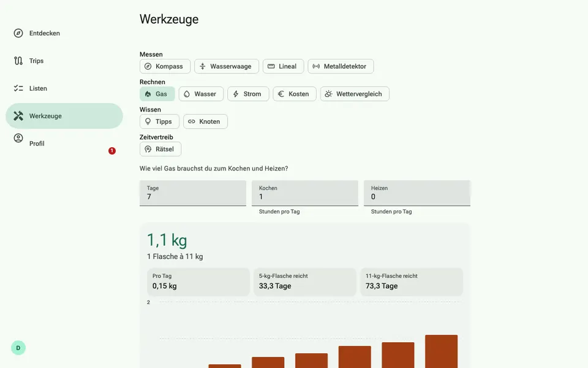This screenshot has height=368, width=588.
Task: Click the lightning icon in Strom chip
Action: [x=236, y=94]
